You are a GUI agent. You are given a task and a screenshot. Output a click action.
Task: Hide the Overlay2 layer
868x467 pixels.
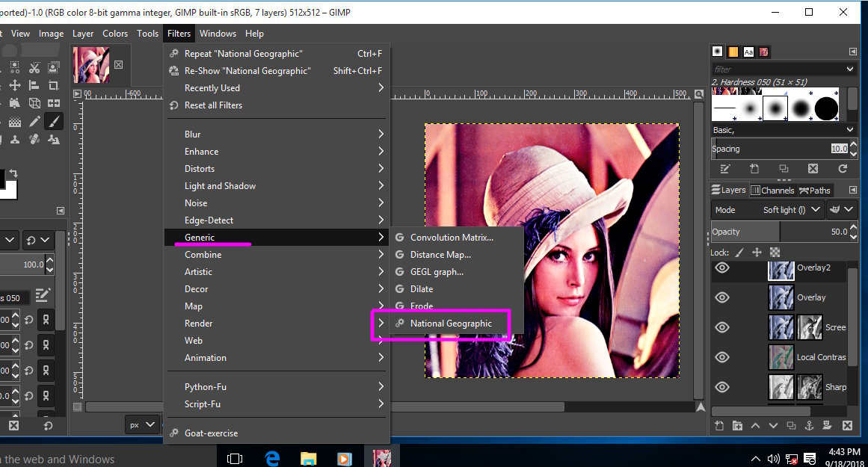coord(722,267)
